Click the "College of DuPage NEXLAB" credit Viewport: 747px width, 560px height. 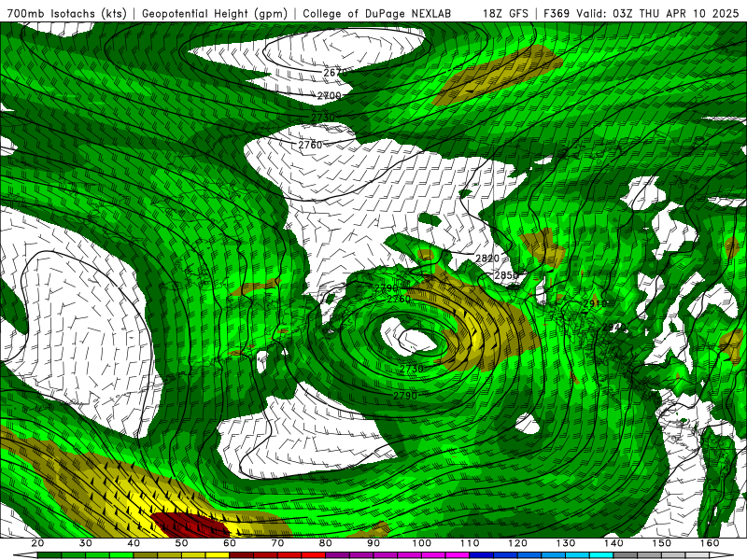pyautogui.click(x=377, y=13)
